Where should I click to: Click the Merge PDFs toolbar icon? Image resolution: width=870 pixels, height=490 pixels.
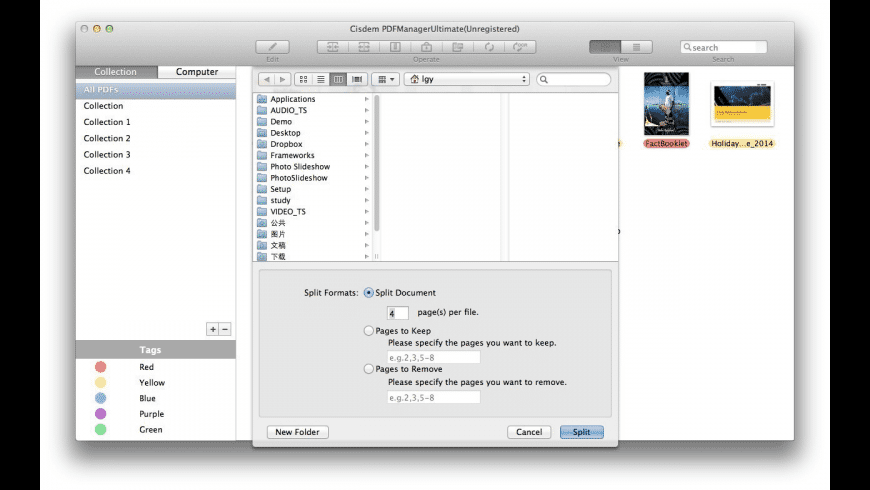[333, 47]
